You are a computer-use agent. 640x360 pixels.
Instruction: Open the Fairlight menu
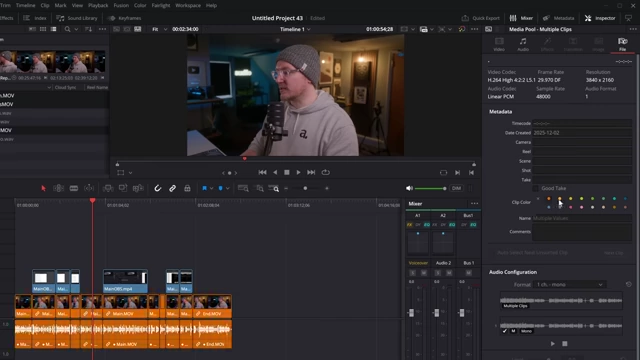tap(161, 5)
